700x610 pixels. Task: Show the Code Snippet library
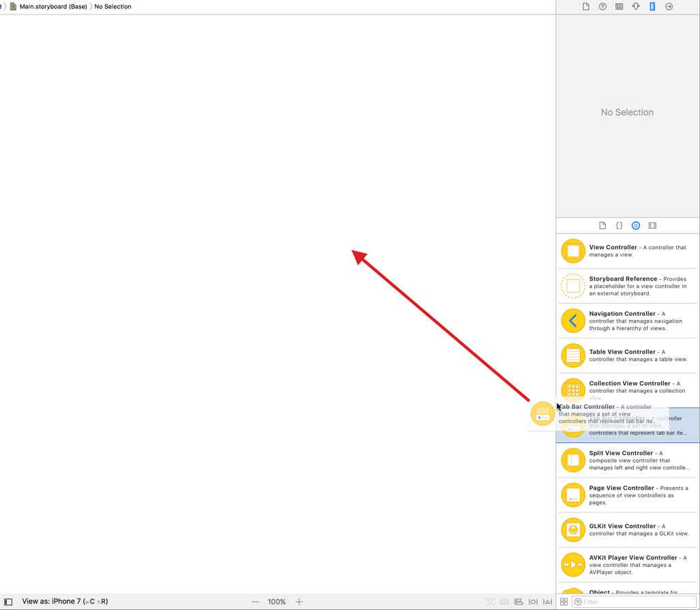tap(619, 226)
